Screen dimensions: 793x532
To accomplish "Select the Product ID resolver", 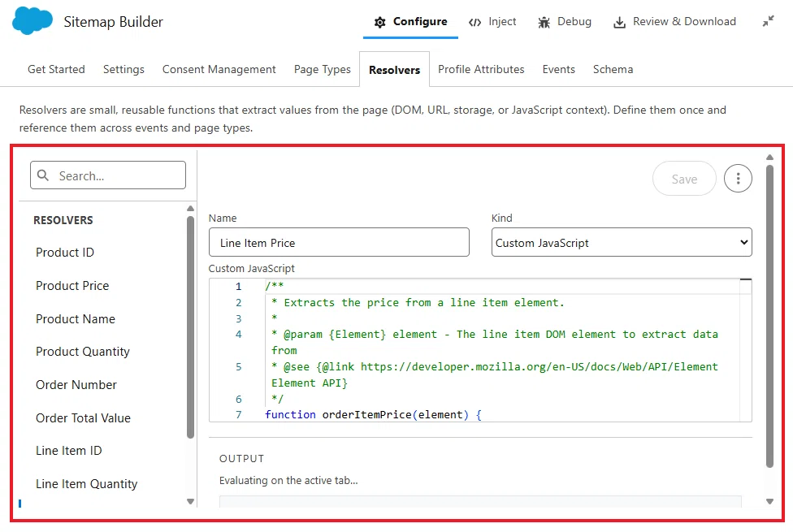I will coord(65,253).
